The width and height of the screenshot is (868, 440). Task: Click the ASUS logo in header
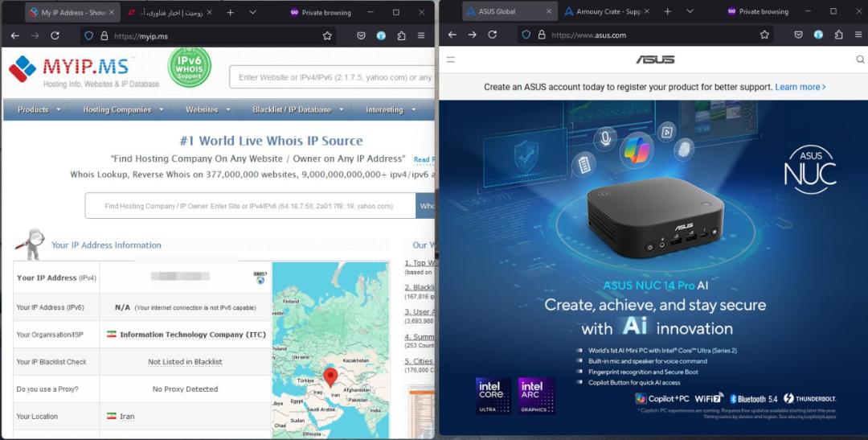click(656, 60)
